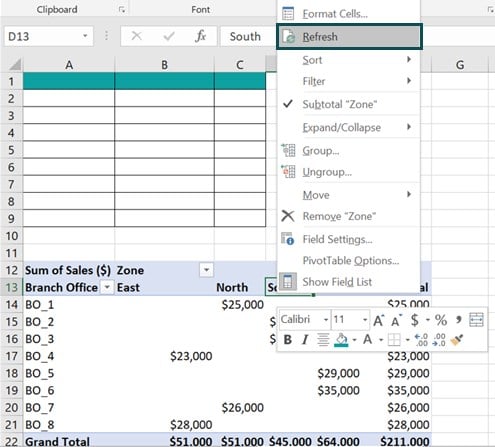Screen dimensions: 495x447
Task: Toggle the Subtotal "Zone" checkmark option
Action: pos(348,104)
